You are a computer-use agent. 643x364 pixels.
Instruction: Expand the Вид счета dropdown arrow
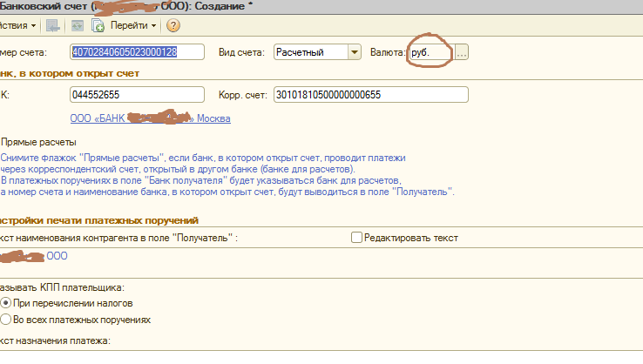point(355,52)
